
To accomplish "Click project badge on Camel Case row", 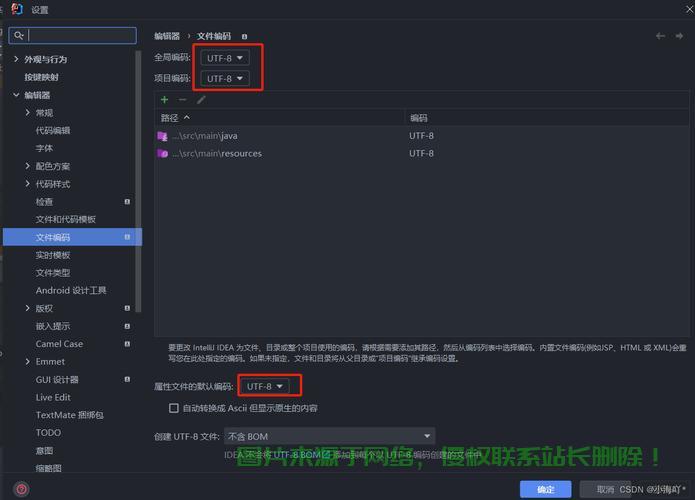I will (127, 344).
